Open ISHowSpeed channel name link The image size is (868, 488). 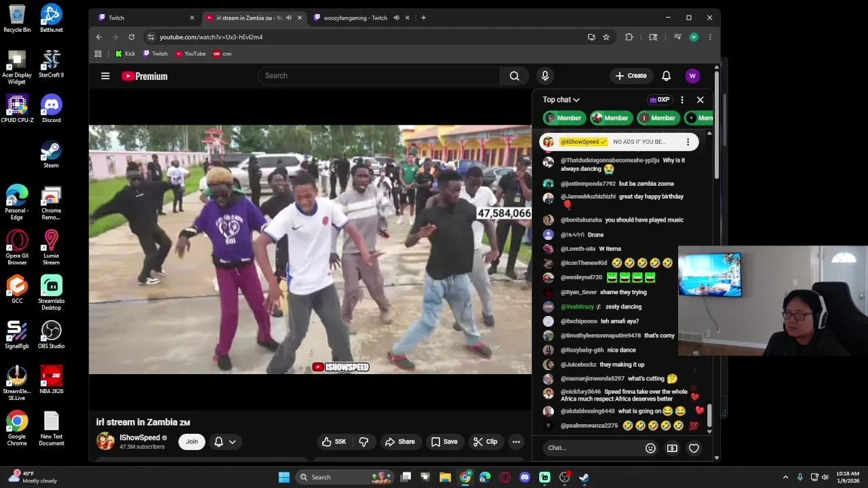coord(140,438)
